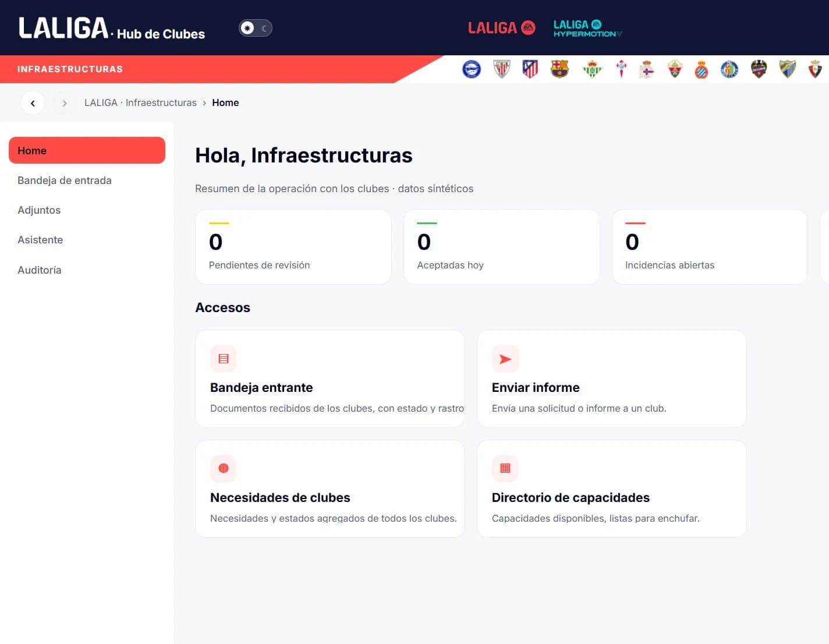Open the Bandeja entrante access card
Viewport: 829px width, 644px height.
click(330, 379)
